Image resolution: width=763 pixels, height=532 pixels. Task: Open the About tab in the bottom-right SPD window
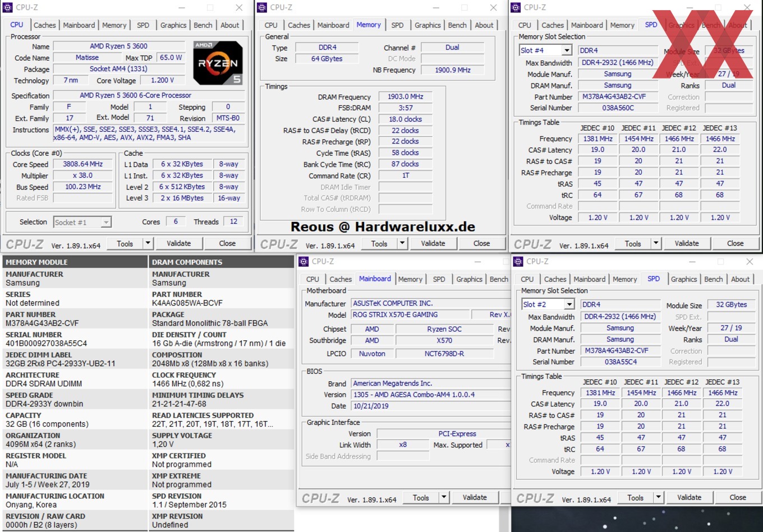point(741,279)
